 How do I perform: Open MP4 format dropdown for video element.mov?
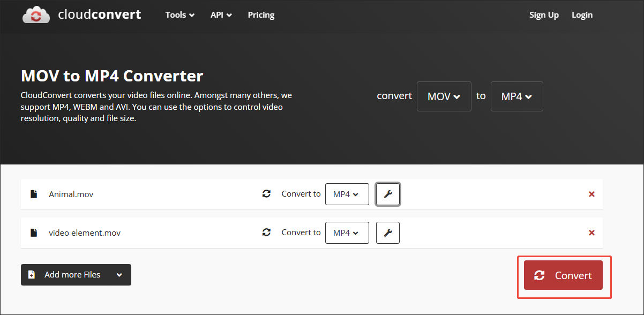347,232
